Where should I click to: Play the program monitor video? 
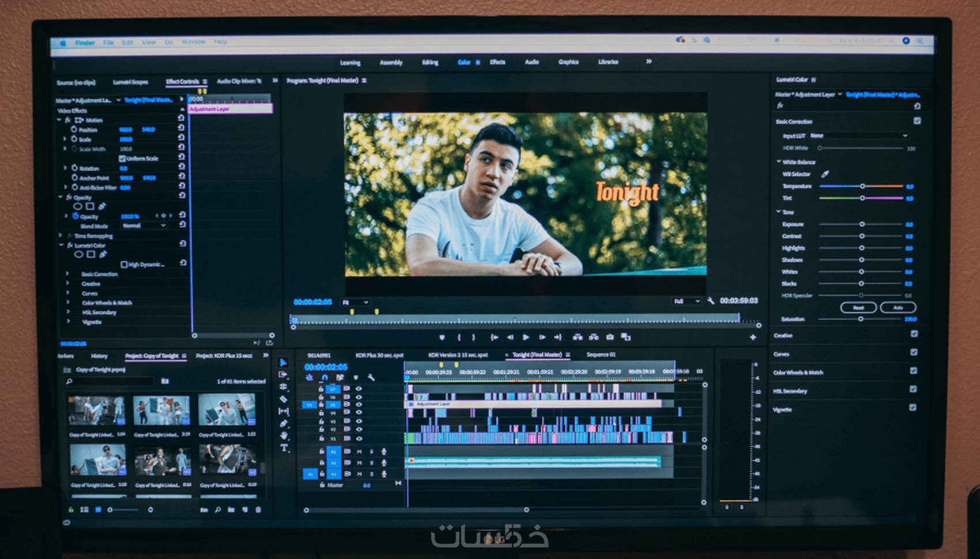point(526,337)
